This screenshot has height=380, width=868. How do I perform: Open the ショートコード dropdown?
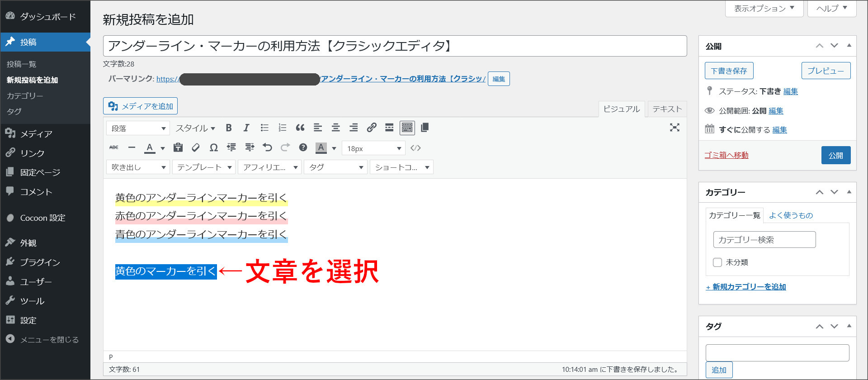pyautogui.click(x=401, y=167)
